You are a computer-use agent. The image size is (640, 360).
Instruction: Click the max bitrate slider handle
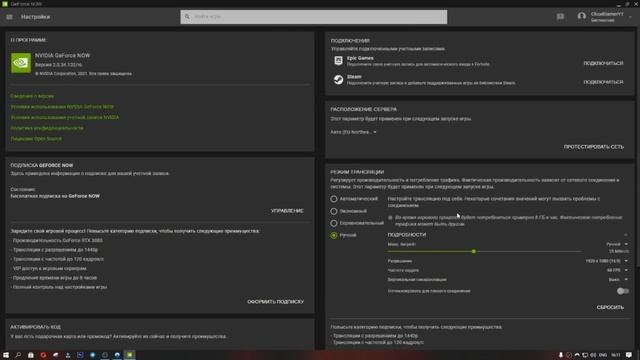point(473,251)
